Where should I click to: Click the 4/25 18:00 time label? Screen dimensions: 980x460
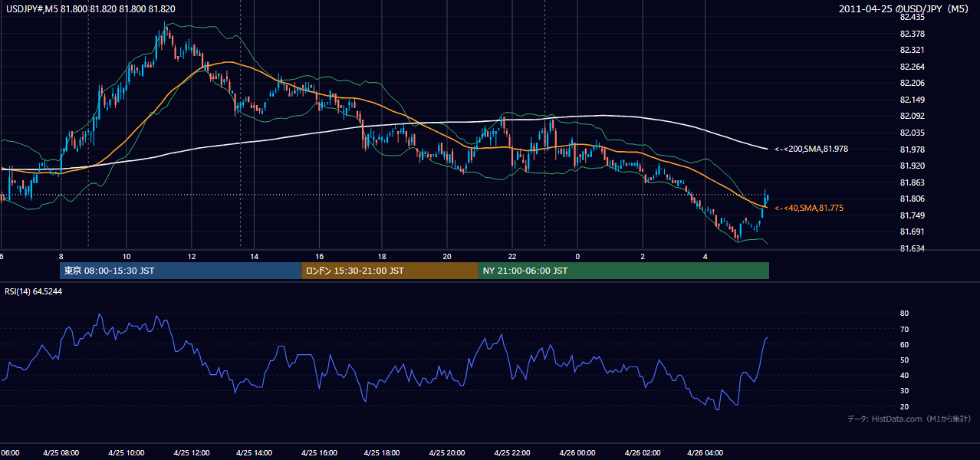pos(383,452)
